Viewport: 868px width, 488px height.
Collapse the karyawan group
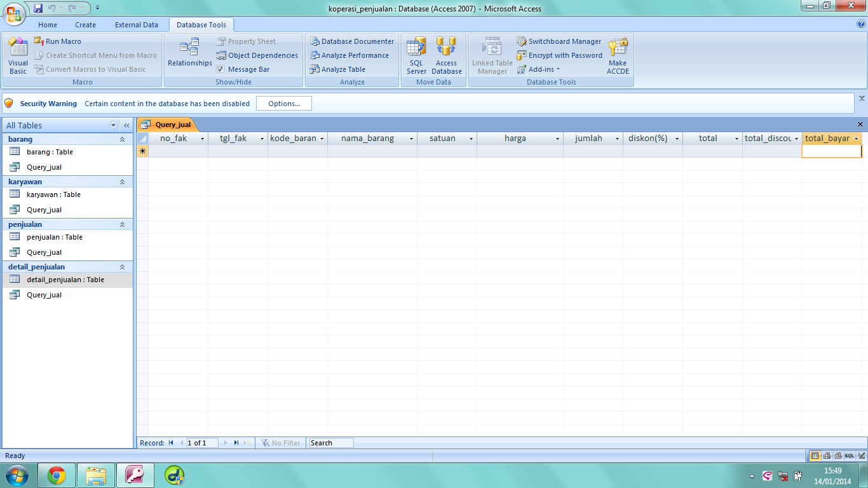(x=123, y=182)
